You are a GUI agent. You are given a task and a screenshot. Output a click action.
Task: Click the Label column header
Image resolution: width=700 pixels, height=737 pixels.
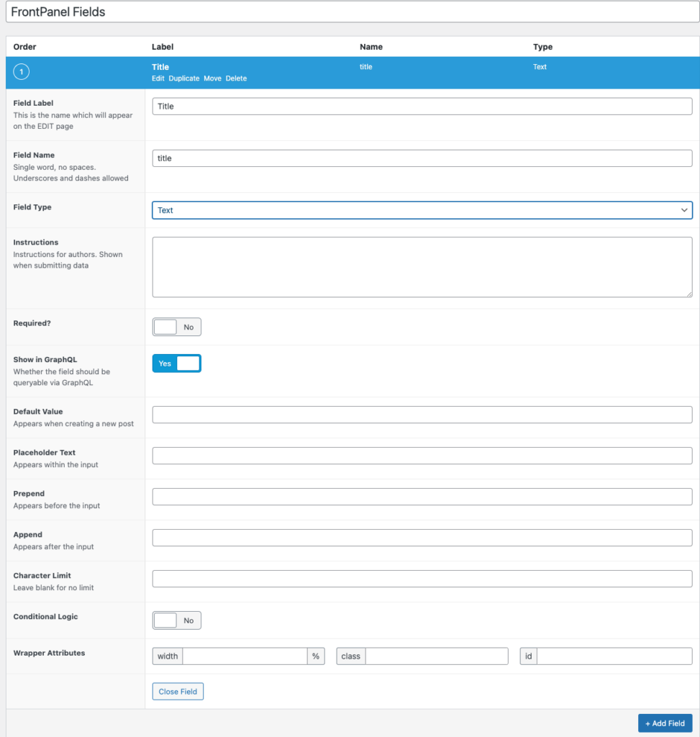pos(163,47)
